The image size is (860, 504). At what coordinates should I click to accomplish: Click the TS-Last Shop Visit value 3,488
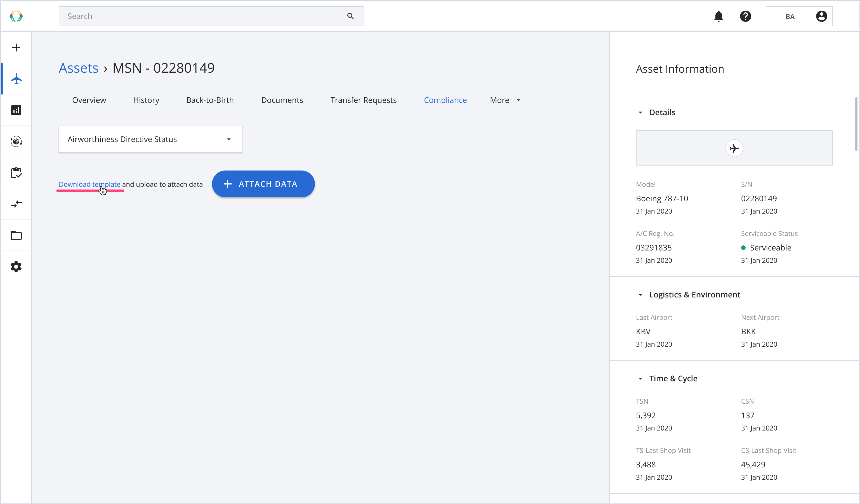click(x=646, y=464)
